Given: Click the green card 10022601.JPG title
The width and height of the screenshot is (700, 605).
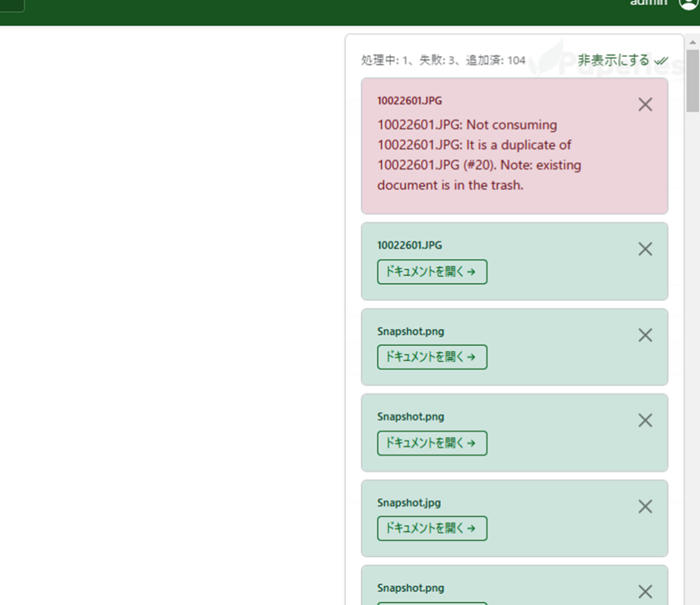Looking at the screenshot, I should click(409, 245).
